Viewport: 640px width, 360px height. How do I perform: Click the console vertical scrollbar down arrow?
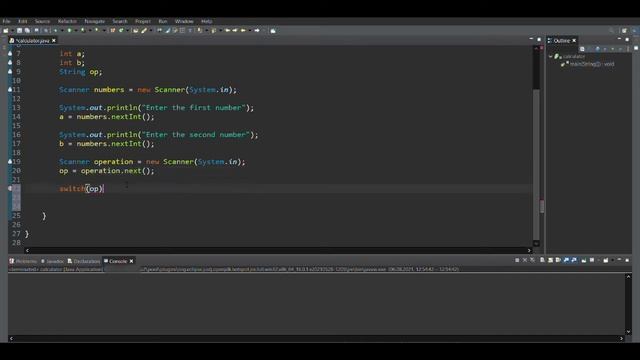pyautogui.click(x=629, y=332)
